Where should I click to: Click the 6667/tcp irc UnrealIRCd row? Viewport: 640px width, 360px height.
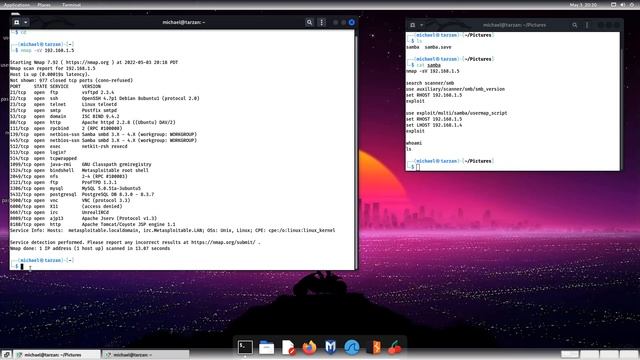59,212
